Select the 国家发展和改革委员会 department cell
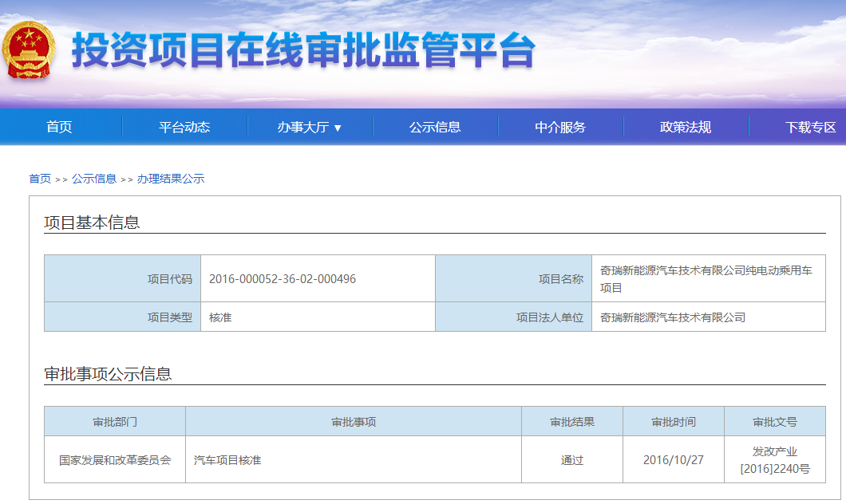 click(x=113, y=459)
